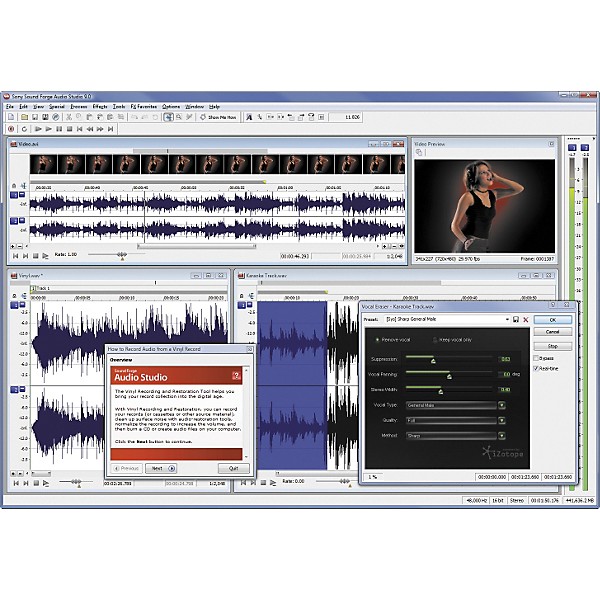Click Stop in Vocal Eraser dialog
Image resolution: width=600 pixels, height=600 pixels.
553,346
